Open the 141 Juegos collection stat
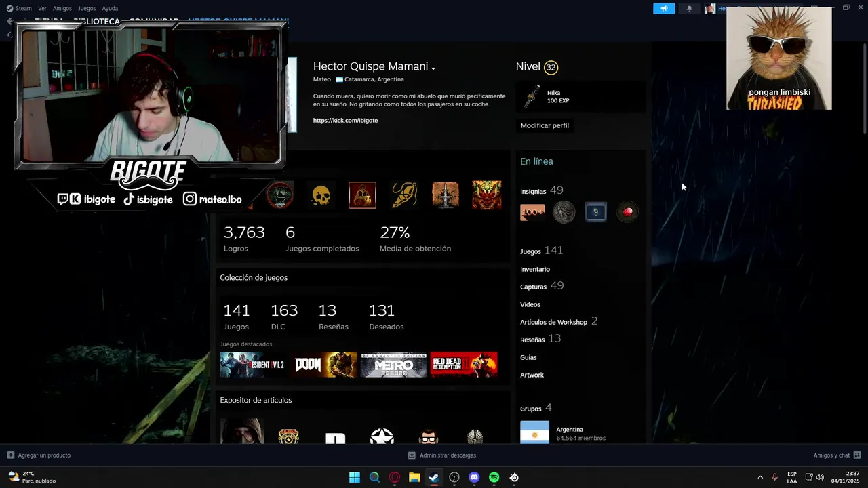 [x=237, y=317]
